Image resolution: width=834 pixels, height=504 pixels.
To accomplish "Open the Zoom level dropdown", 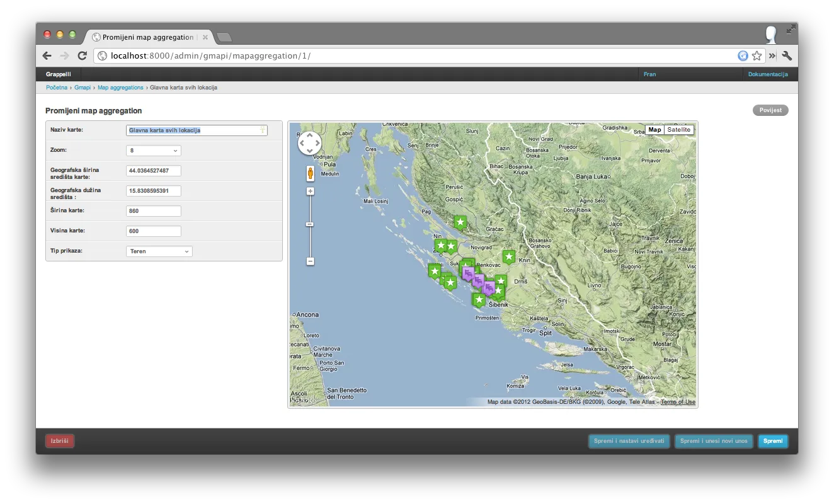I will [154, 151].
